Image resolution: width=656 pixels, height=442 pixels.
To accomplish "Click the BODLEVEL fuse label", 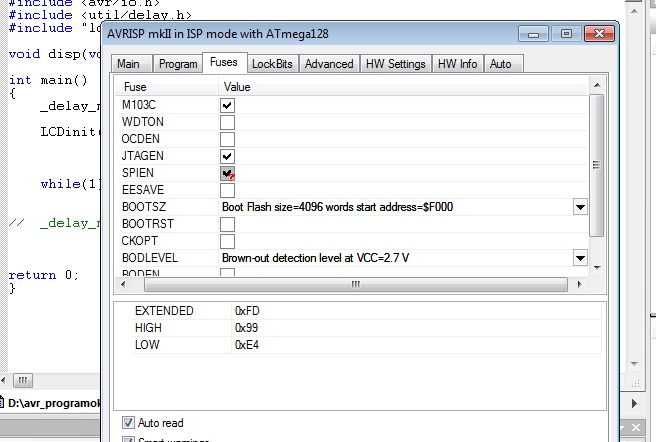I will coord(150,258).
